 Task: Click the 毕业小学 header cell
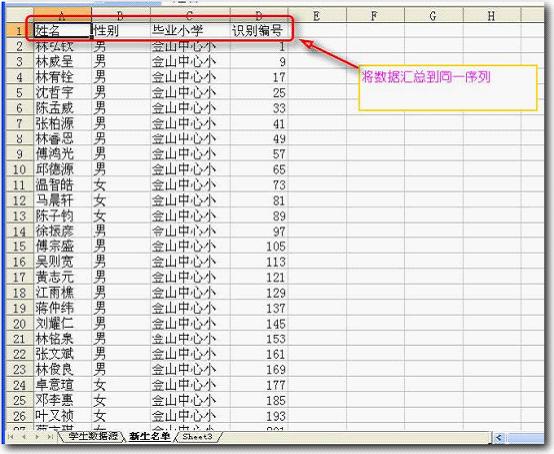[190, 31]
